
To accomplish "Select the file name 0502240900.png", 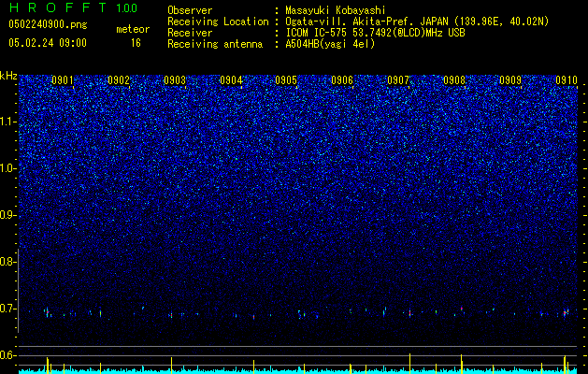I will 48,24.
